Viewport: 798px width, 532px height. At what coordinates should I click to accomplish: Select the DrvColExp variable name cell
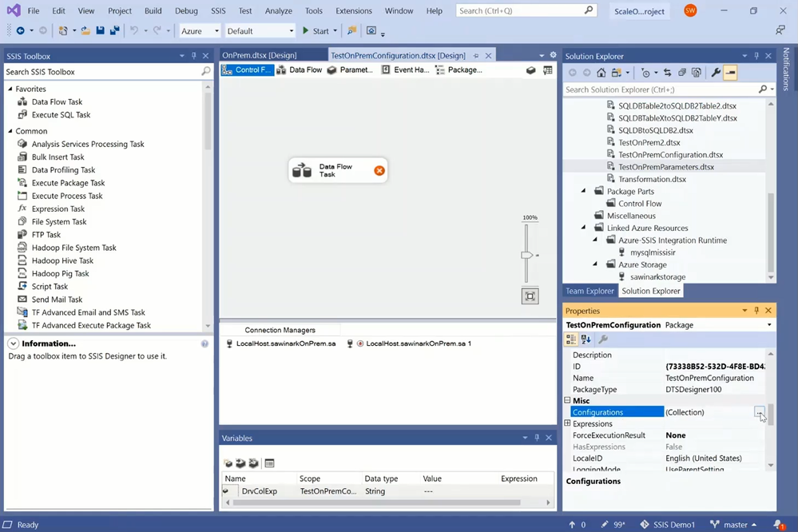coord(259,491)
